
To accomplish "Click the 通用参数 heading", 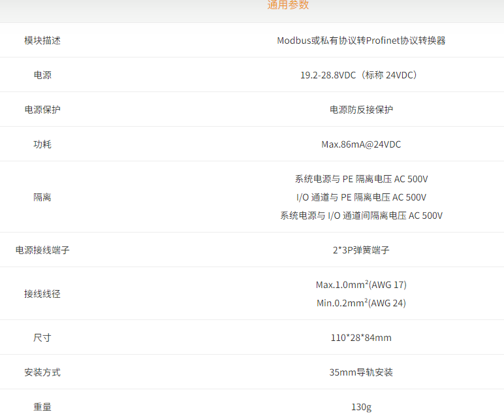I will click(288, 5).
